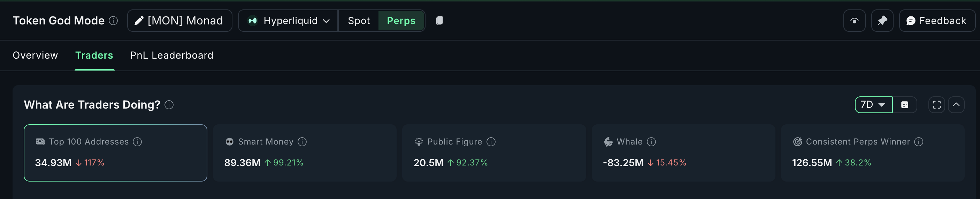
Task: Click info icon next to Smart Money
Action: pos(302,142)
